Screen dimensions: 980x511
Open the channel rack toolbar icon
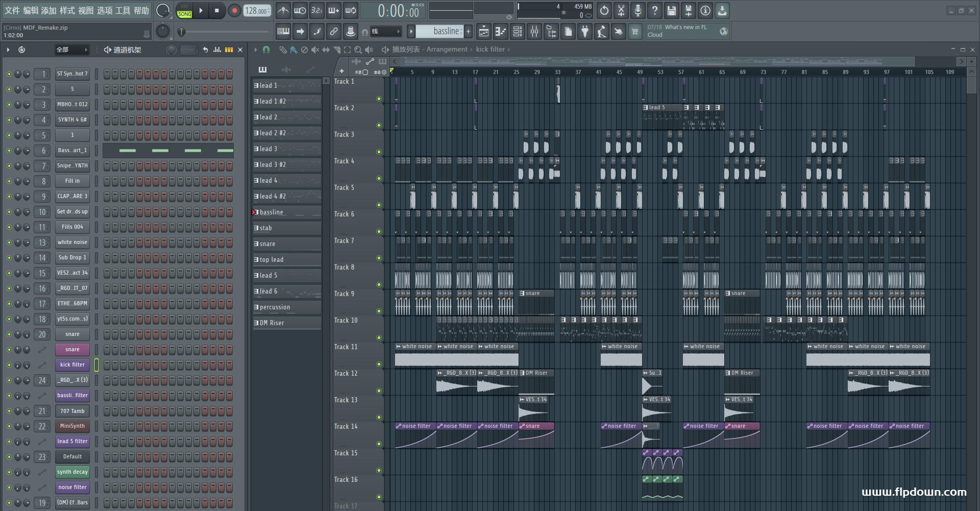(518, 32)
